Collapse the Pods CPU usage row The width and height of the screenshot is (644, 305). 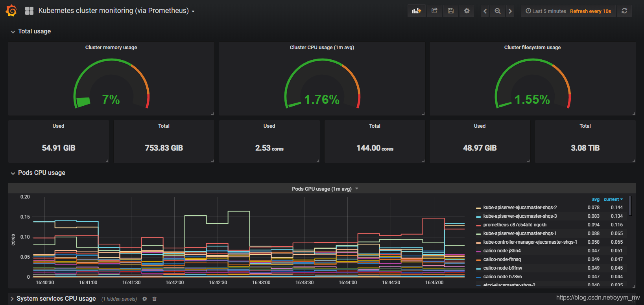click(38, 173)
